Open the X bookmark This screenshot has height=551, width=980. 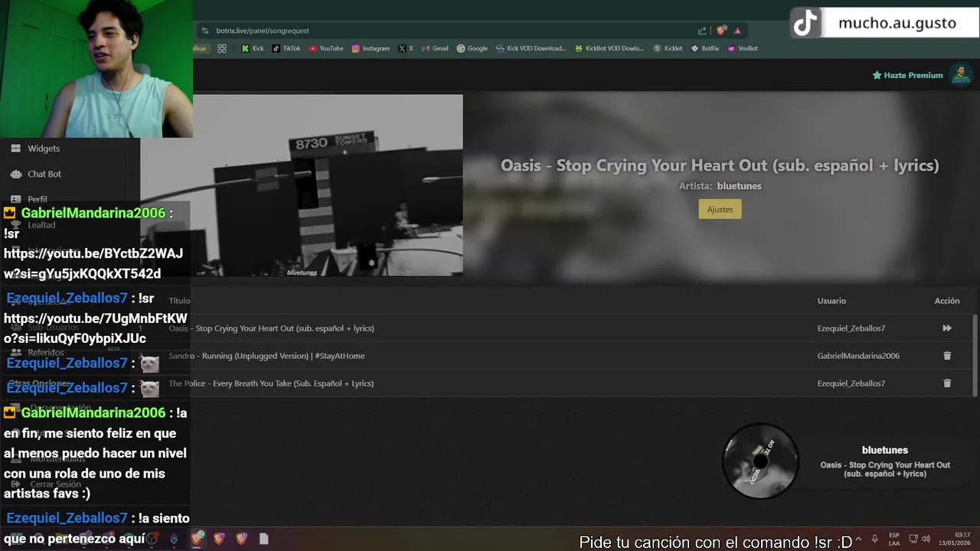(x=406, y=48)
